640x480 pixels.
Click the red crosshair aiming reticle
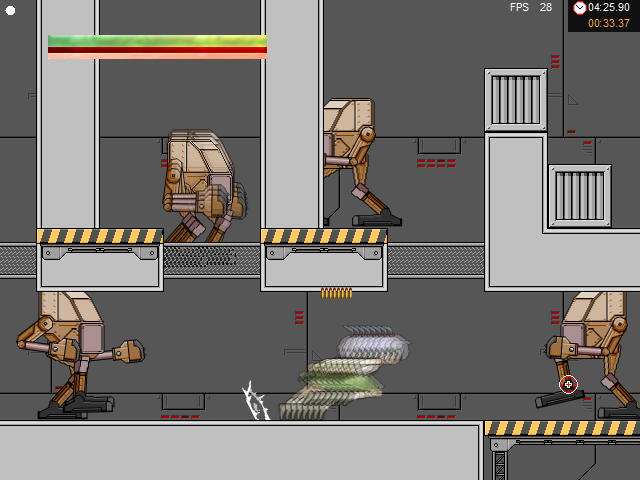pos(568,384)
